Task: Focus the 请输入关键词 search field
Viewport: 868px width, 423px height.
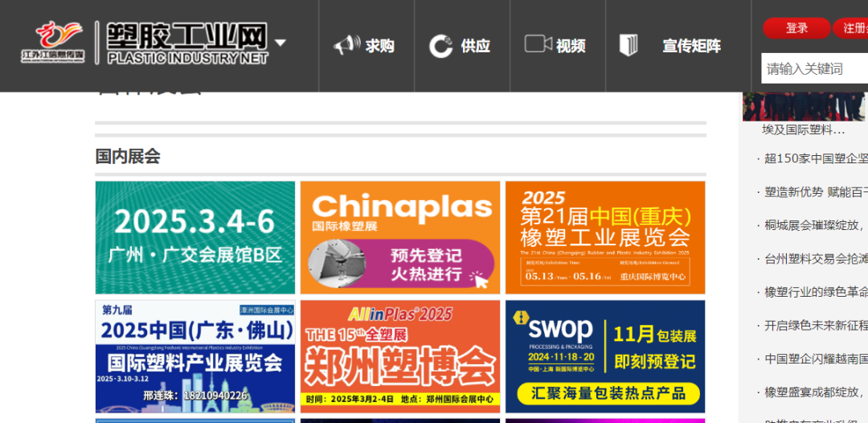Action: (814, 68)
